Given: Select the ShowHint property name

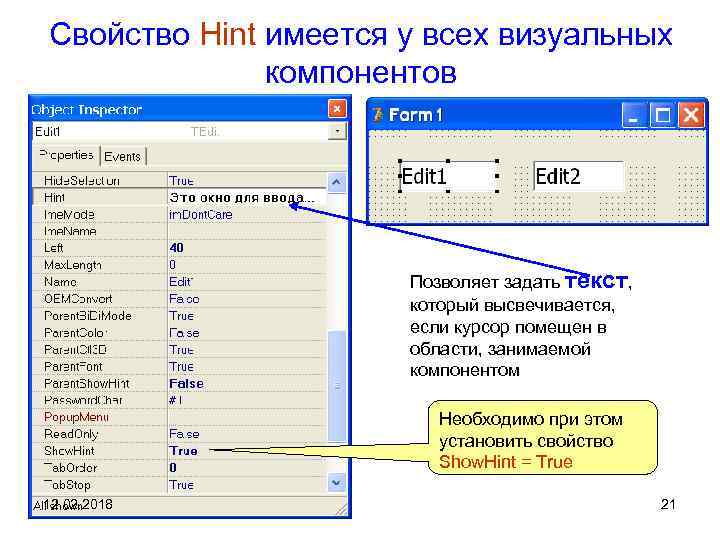Looking at the screenshot, I should pyautogui.click(x=69, y=451).
